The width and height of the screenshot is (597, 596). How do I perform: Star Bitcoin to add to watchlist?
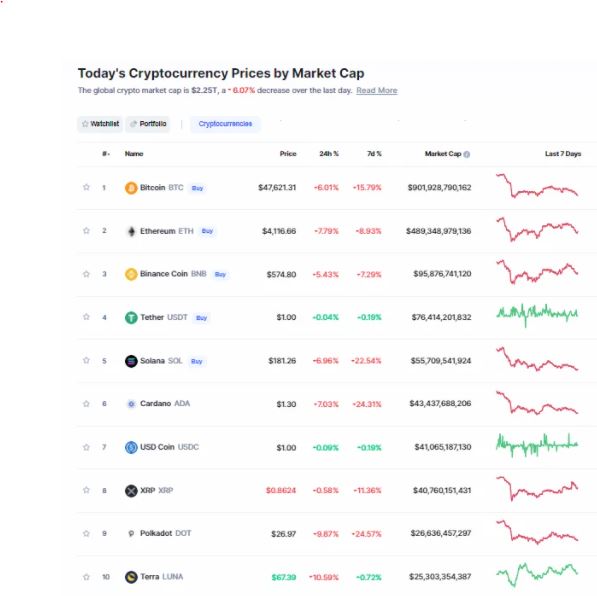coord(86,187)
